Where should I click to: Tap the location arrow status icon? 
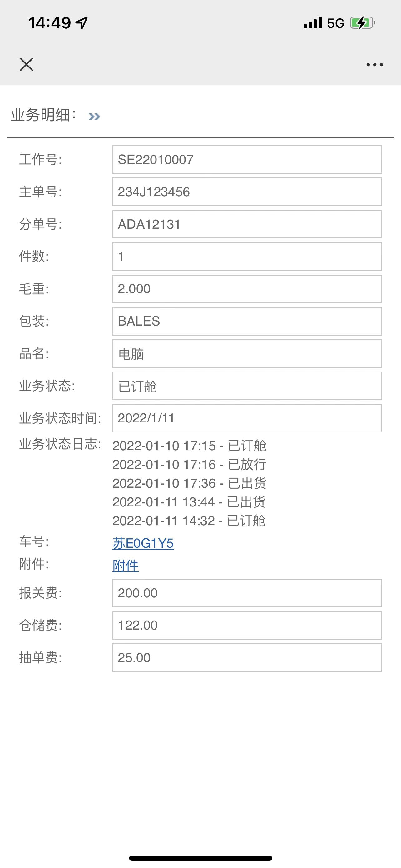[x=82, y=23]
